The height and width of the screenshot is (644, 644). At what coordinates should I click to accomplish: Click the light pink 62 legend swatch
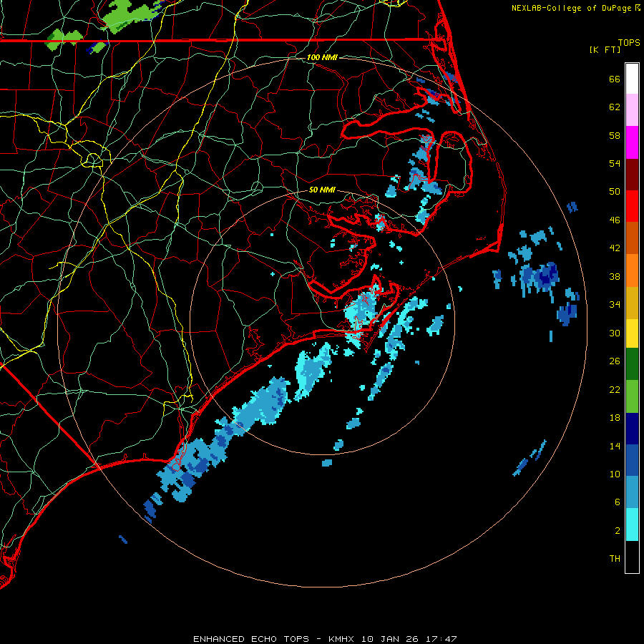632,109
